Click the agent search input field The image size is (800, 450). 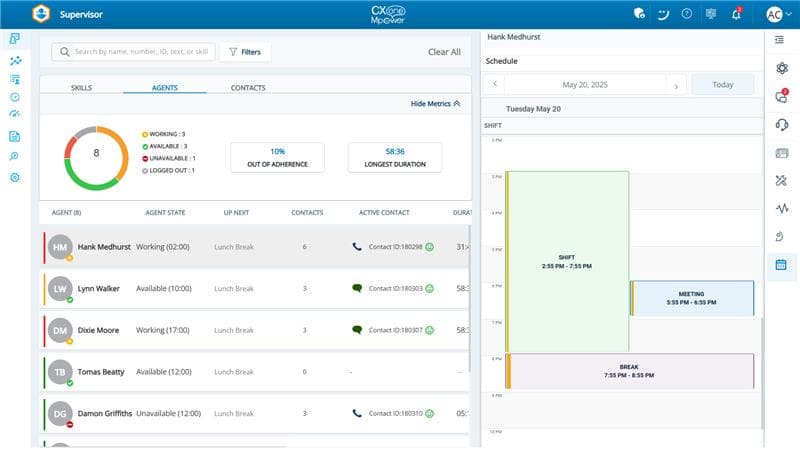pyautogui.click(x=135, y=52)
